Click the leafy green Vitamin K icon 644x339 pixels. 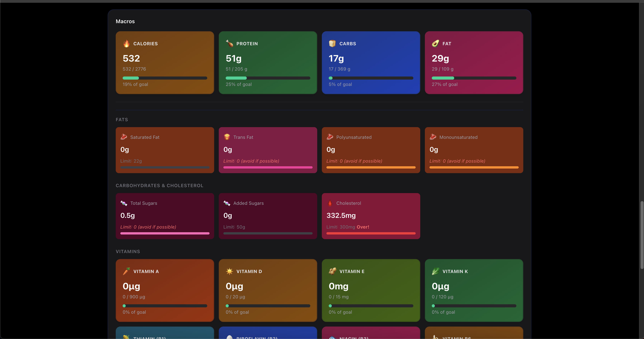click(435, 271)
